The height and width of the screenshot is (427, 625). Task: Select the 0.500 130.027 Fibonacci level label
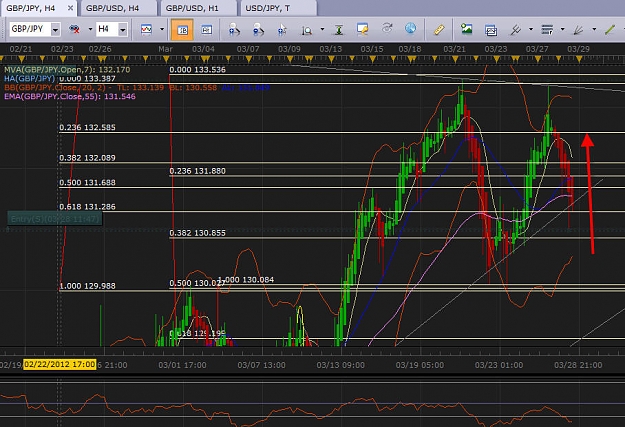195,283
